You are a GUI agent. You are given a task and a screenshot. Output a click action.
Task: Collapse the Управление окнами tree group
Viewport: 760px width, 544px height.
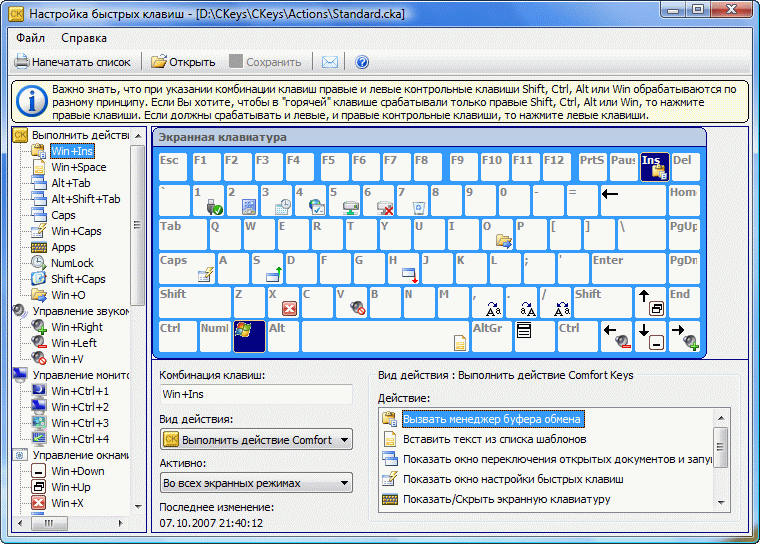pos(80,455)
